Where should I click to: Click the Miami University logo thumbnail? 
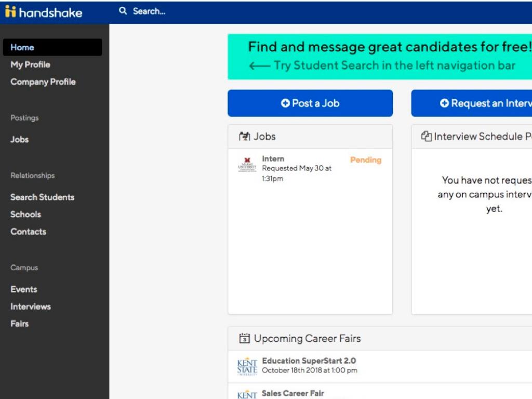pos(247,165)
